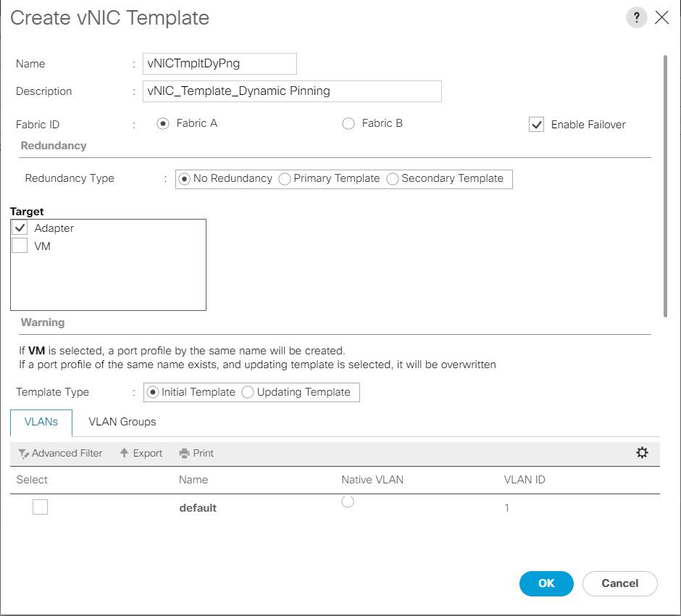Click the Advanced Filter funnel icon
The image size is (681, 616).
coord(23,454)
